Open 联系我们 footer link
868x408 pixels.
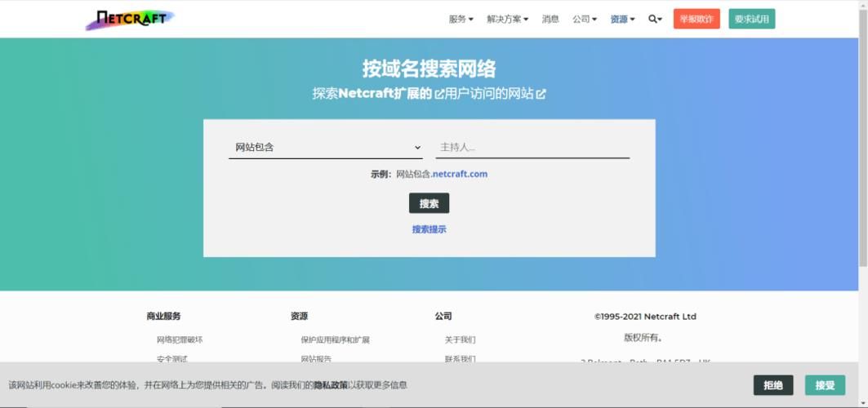tap(460, 359)
